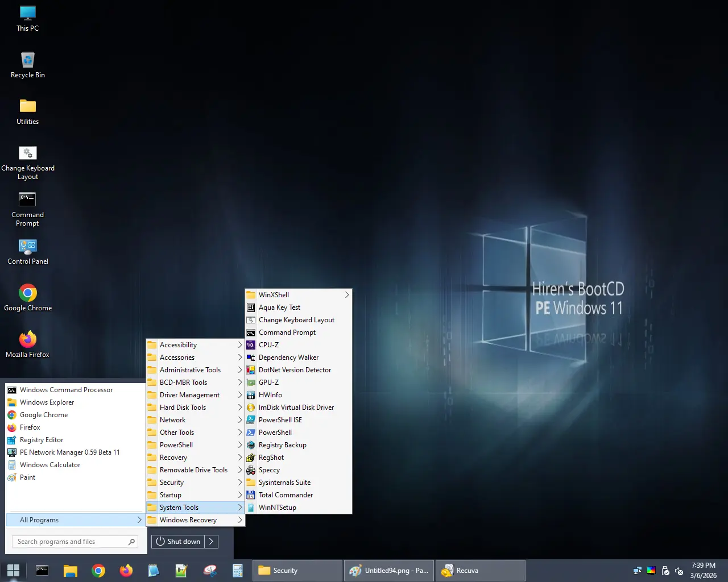Open the calculator icon in taskbar
The image size is (728, 582).
tap(238, 571)
